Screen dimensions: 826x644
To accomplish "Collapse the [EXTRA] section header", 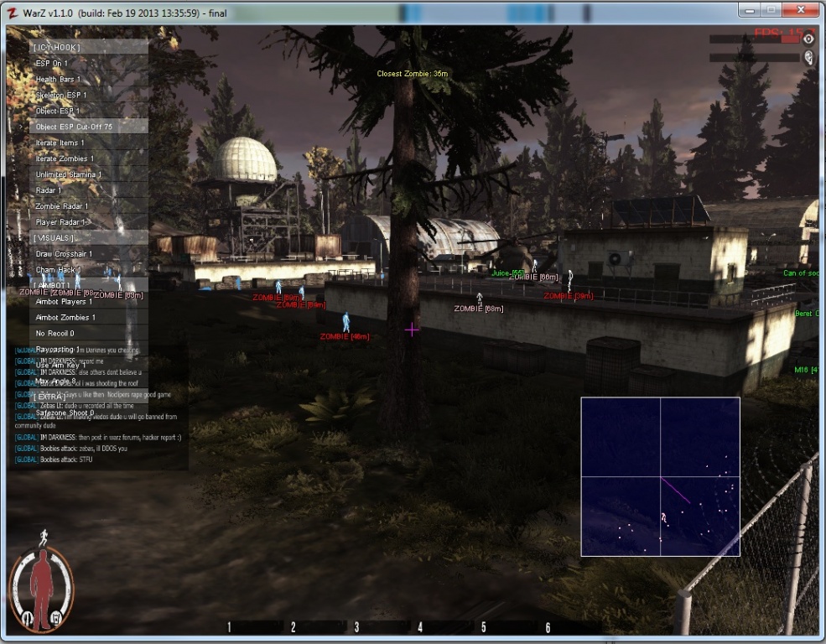I will pos(89,397).
